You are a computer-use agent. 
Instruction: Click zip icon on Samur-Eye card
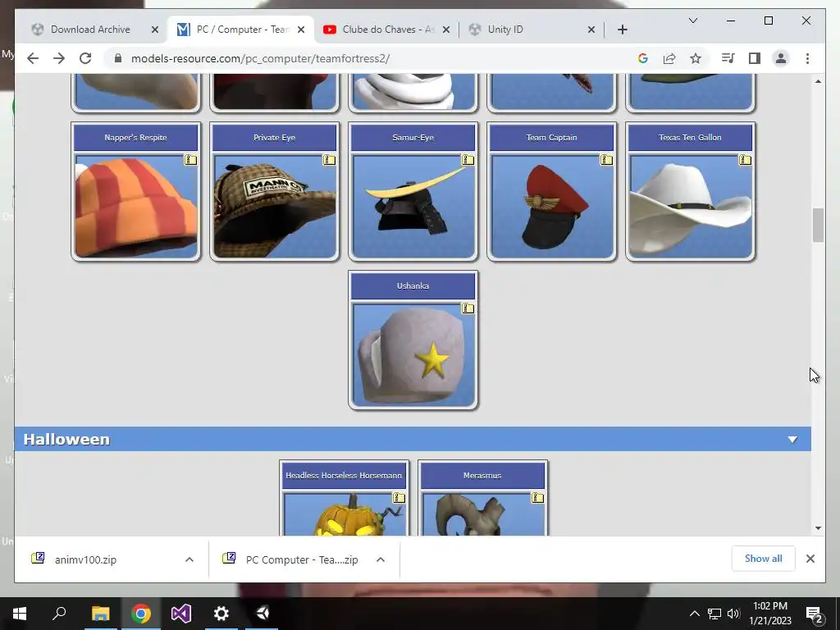pyautogui.click(x=468, y=160)
